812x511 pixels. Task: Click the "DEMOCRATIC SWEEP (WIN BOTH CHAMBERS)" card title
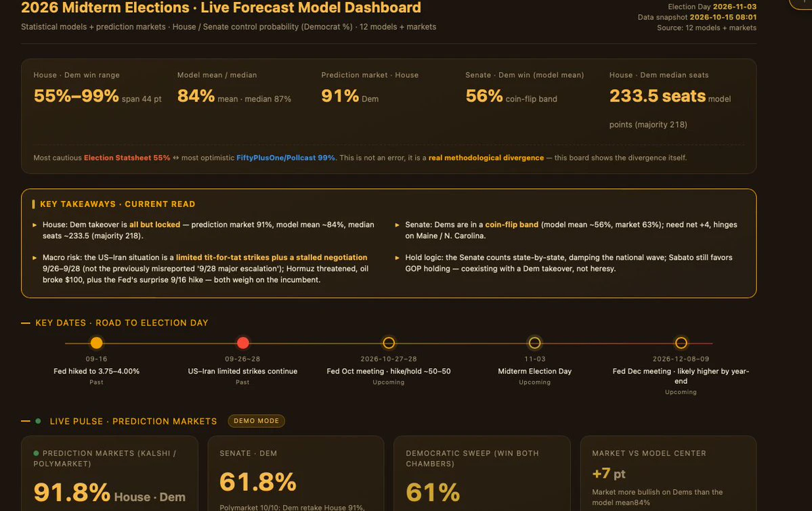472,459
